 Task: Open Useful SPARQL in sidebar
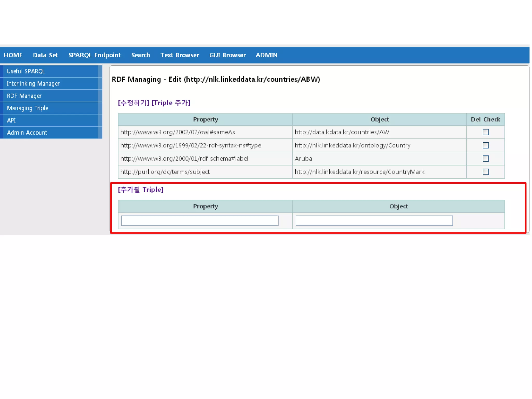[26, 71]
